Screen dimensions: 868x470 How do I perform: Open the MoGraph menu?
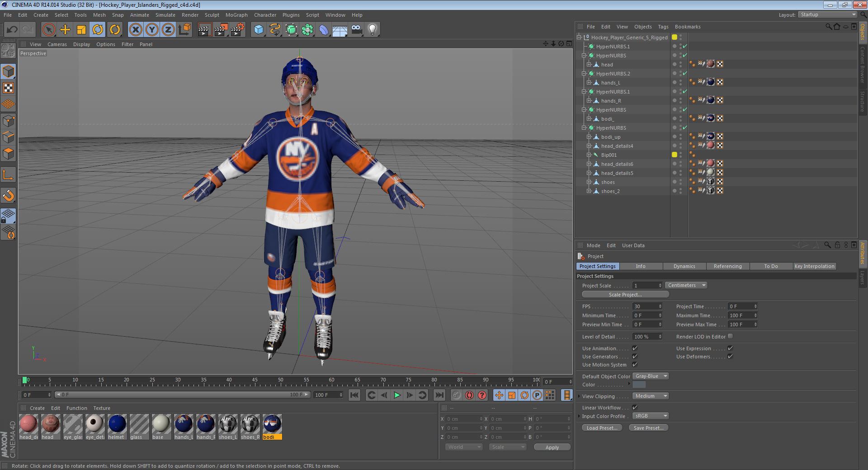click(236, 15)
